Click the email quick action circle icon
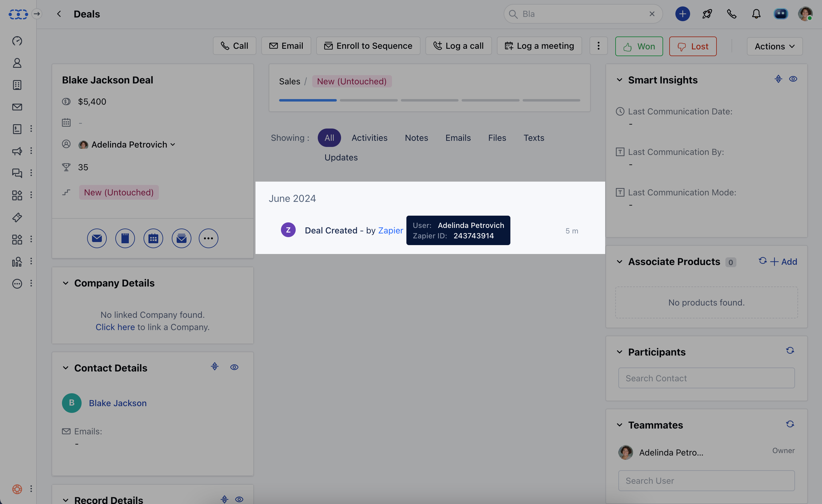822x504 pixels. [x=97, y=238]
